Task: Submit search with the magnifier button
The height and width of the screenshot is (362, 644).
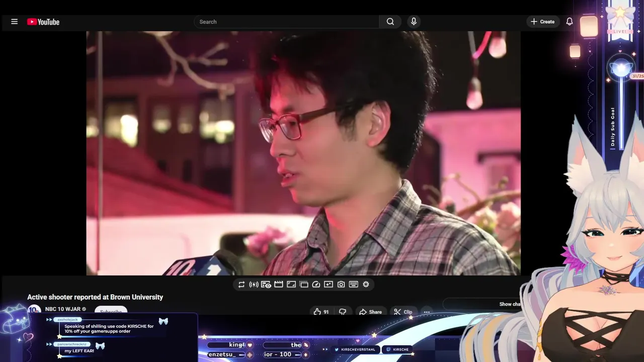Action: (x=390, y=22)
